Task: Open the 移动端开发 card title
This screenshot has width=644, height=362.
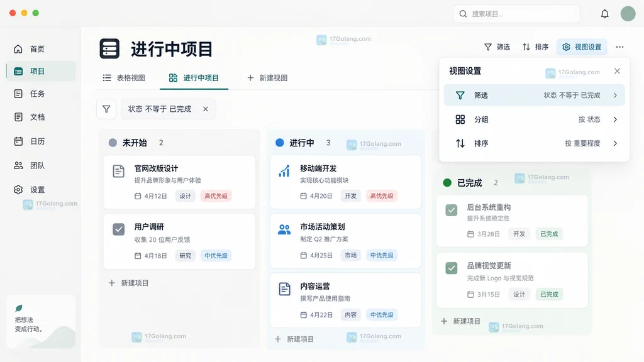Action: point(318,168)
